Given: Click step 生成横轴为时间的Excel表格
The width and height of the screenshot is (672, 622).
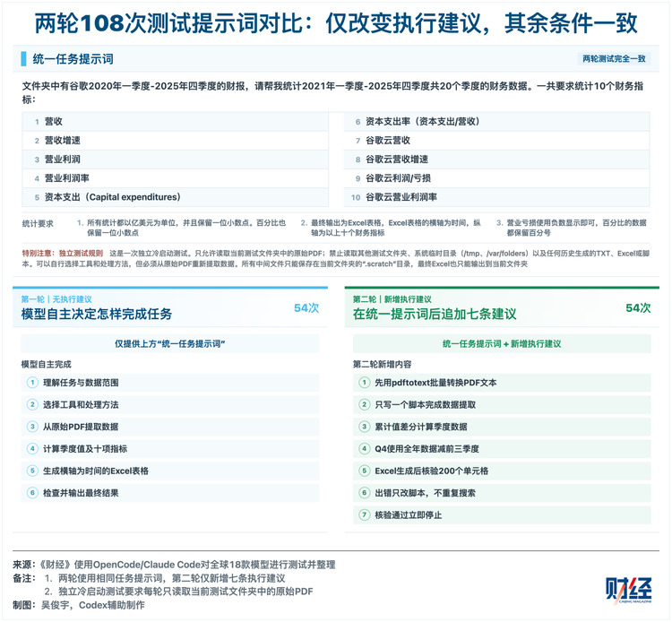Looking at the screenshot, I should coord(170,471).
